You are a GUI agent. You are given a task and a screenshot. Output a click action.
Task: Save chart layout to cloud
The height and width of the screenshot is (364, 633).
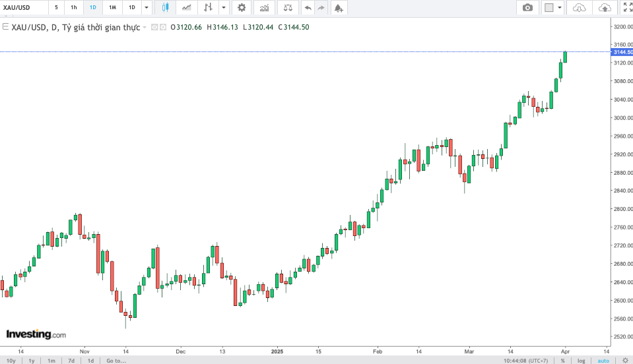tap(605, 8)
